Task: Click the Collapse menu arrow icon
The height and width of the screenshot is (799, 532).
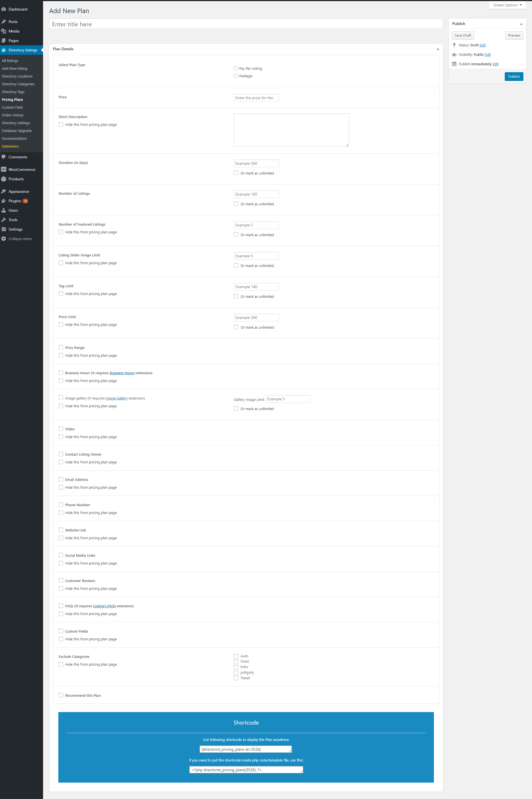Action: click(x=4, y=239)
